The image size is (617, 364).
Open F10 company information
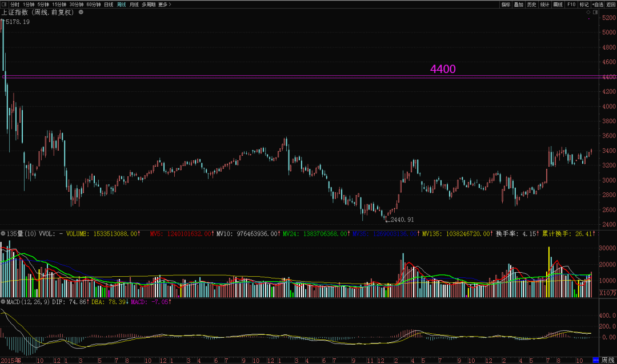(x=571, y=5)
